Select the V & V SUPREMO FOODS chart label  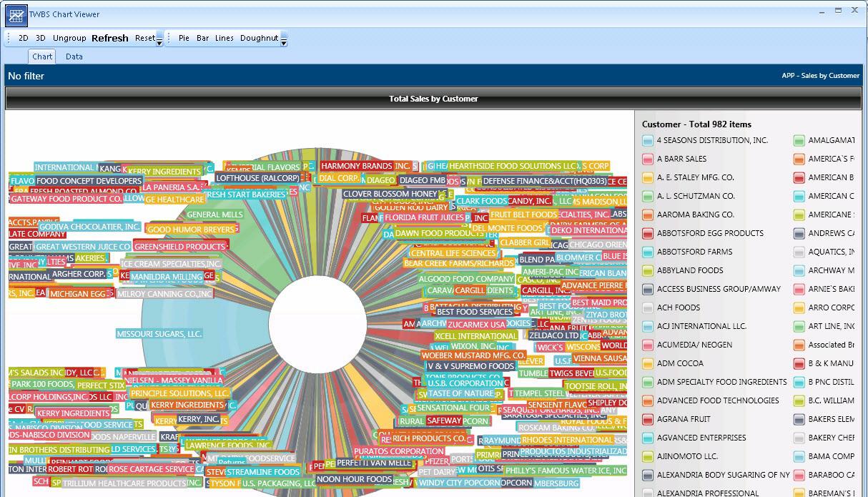click(x=470, y=366)
